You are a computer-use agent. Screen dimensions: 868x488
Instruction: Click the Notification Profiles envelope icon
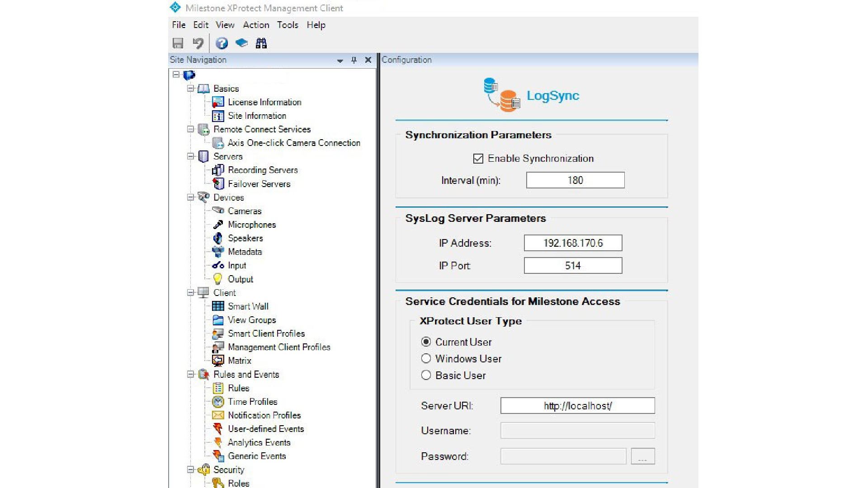(x=218, y=415)
